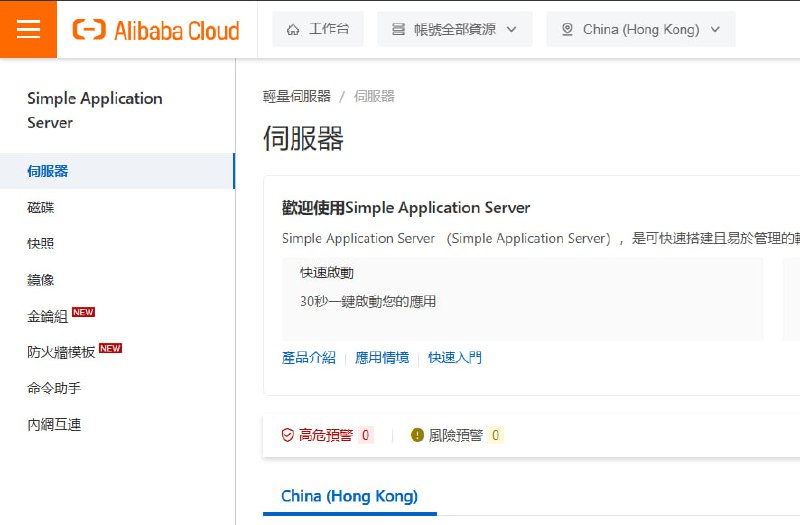
Task: Click chevron arrow of region selector
Action: [x=715, y=30]
